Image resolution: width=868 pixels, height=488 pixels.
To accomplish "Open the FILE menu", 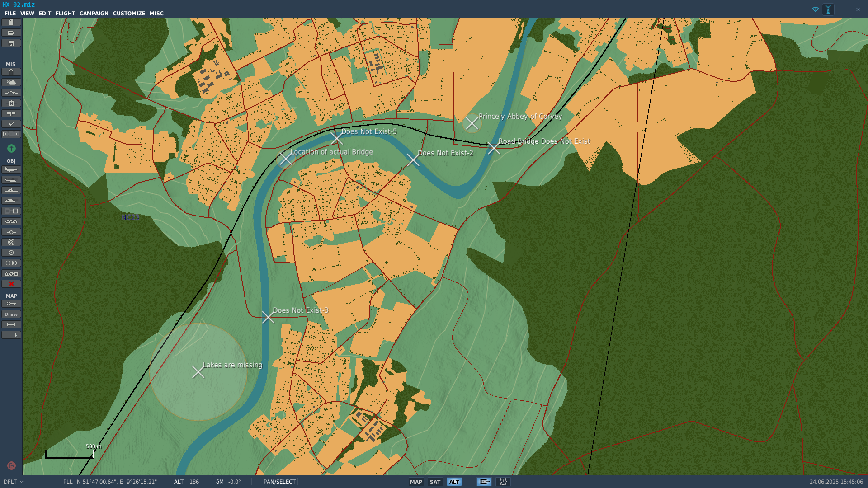I will 10,14.
